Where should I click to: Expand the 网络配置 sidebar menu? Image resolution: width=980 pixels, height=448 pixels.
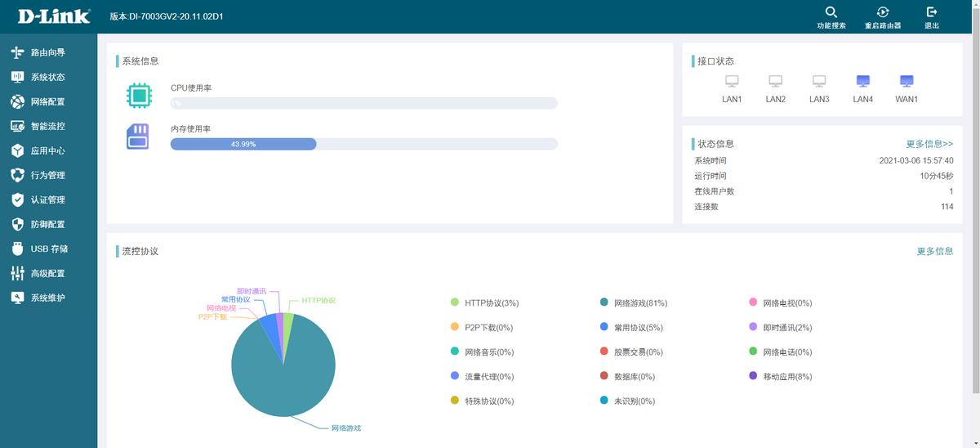[48, 101]
